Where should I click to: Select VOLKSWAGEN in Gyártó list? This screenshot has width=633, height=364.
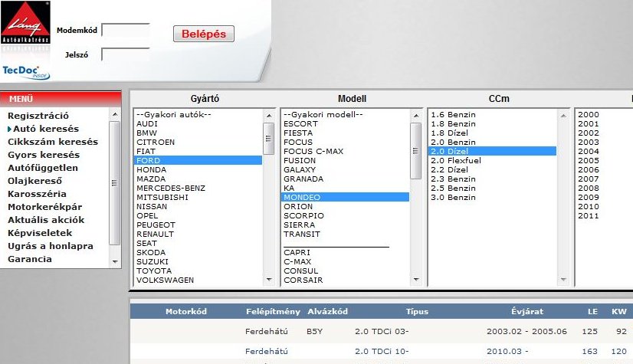pyautogui.click(x=198, y=280)
